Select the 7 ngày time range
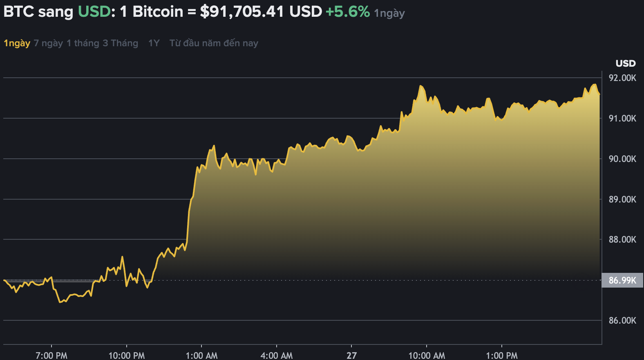 [49, 43]
